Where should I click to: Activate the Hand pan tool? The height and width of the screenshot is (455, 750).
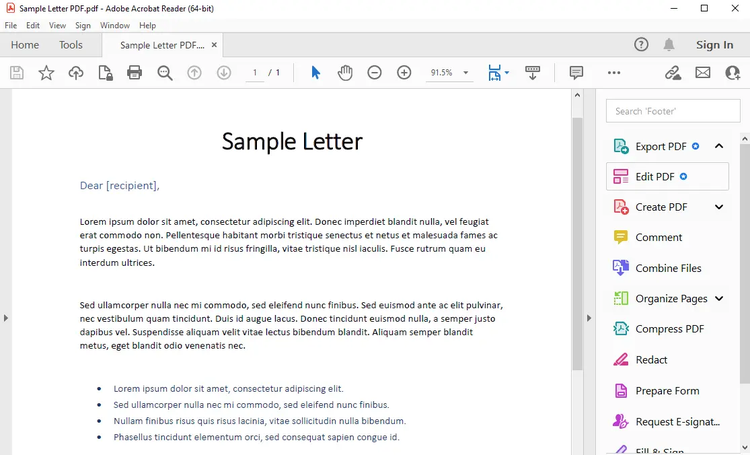pyautogui.click(x=345, y=73)
